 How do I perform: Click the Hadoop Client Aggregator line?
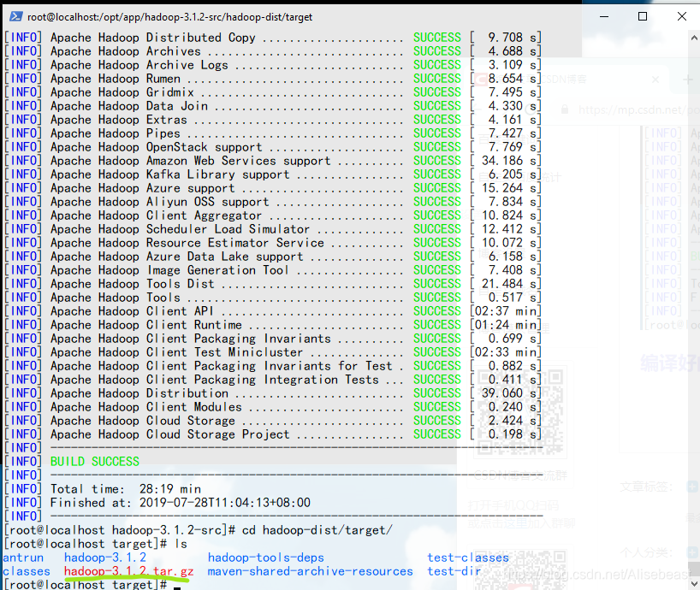pos(272,215)
